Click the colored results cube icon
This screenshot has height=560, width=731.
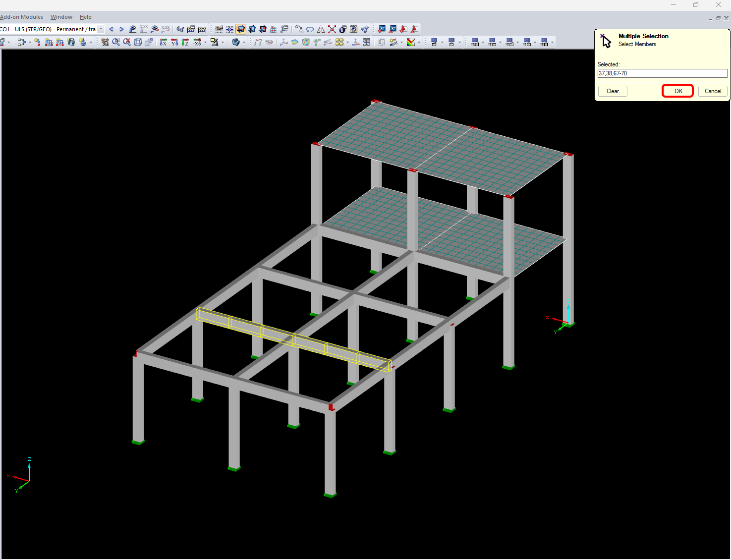pos(306,42)
